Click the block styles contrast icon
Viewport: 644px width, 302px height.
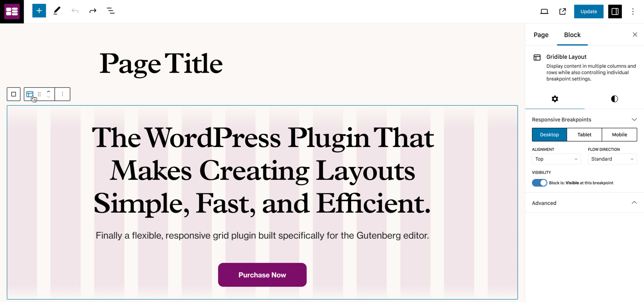click(x=614, y=99)
